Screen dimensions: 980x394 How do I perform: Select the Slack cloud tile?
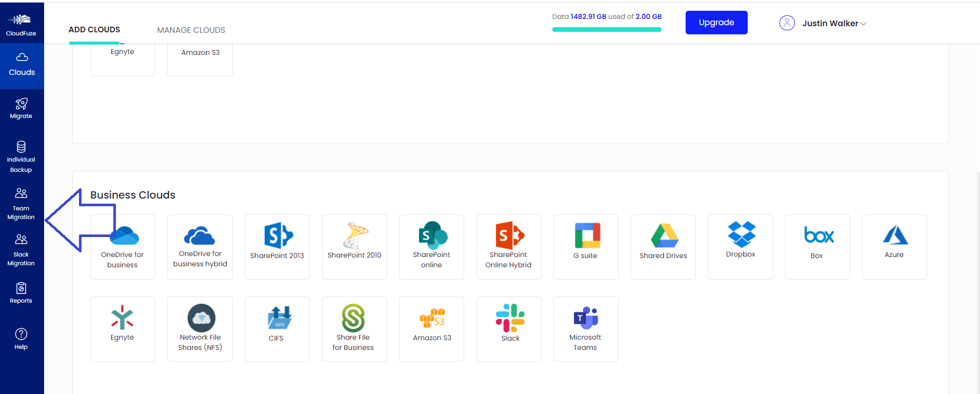509,329
